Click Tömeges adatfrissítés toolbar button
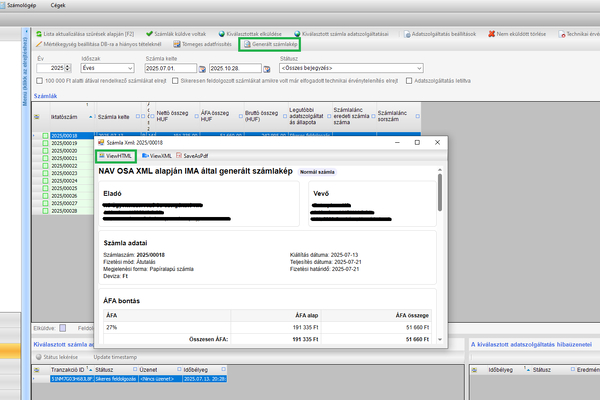 203,44
